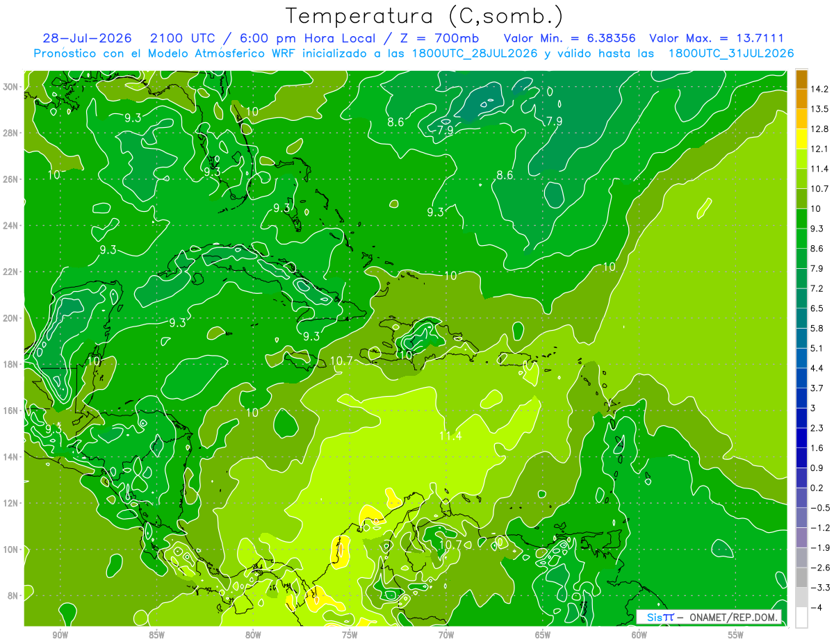Click the '26N' latitude axis label
This screenshot has height=644, width=834.
point(10,179)
